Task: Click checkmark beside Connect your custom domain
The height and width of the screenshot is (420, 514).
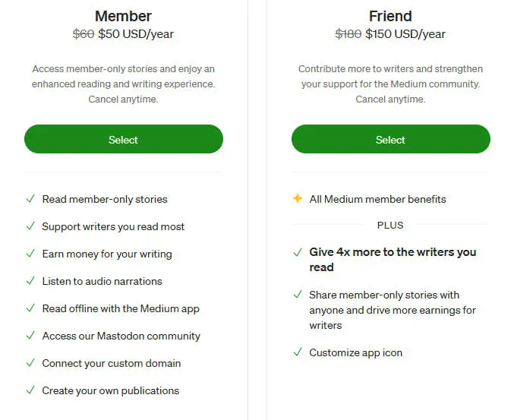Action: [30, 363]
